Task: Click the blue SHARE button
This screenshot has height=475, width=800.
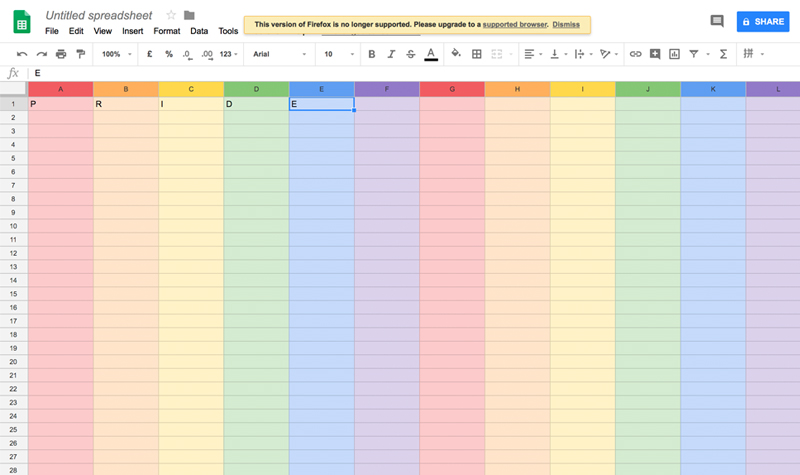Action: click(x=762, y=21)
